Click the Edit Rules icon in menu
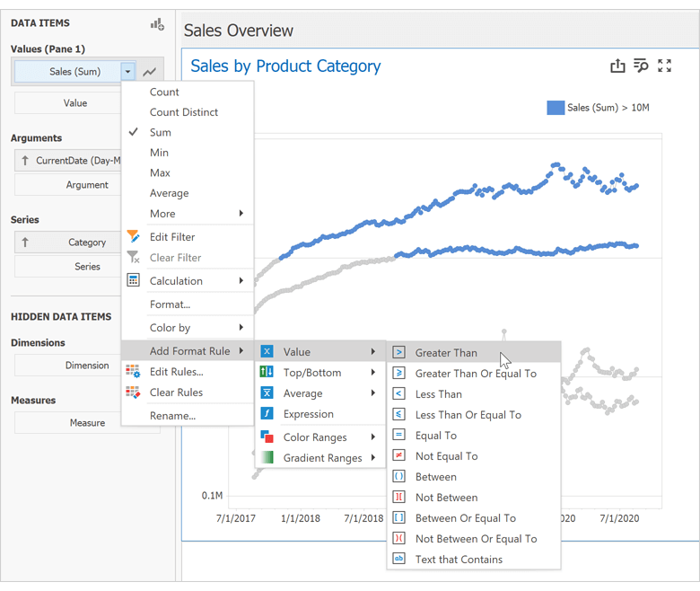Image resolution: width=700 pixels, height=591 pixels. 134,372
